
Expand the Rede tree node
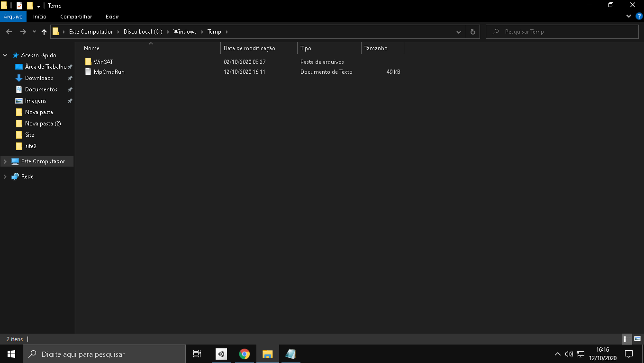click(x=5, y=177)
